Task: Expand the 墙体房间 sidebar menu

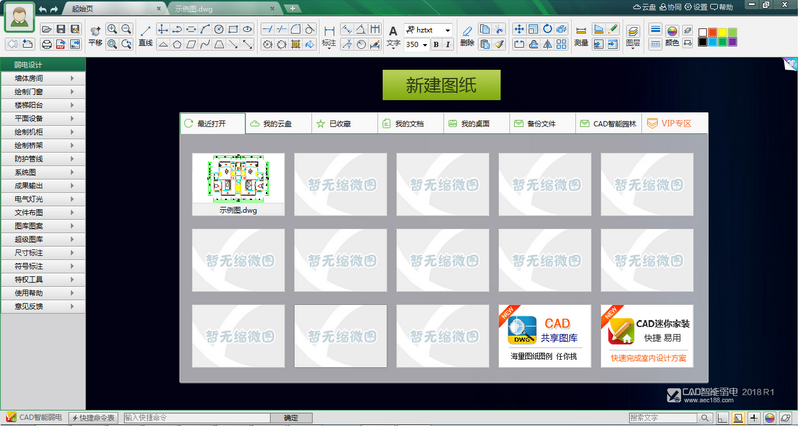Action: click(x=42, y=77)
